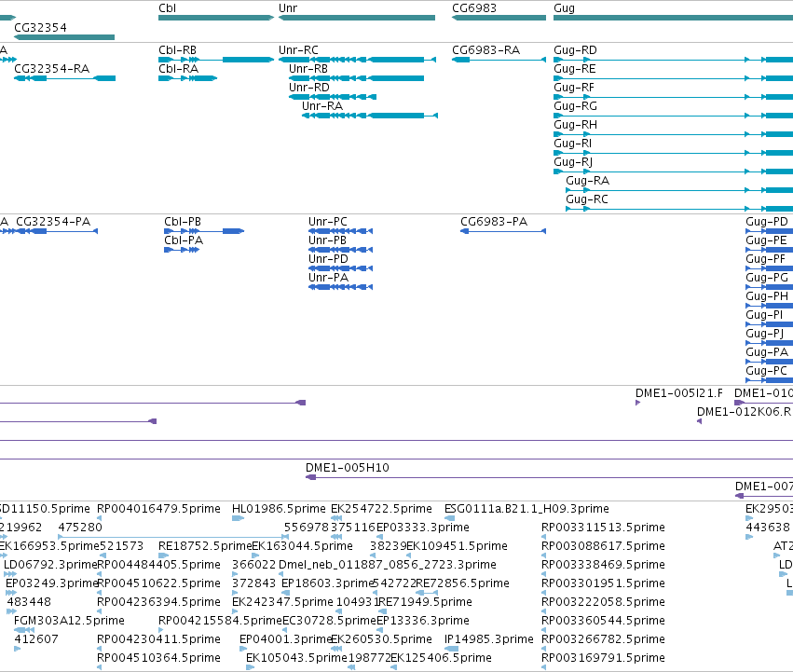Click the Gug gene label

565,8
